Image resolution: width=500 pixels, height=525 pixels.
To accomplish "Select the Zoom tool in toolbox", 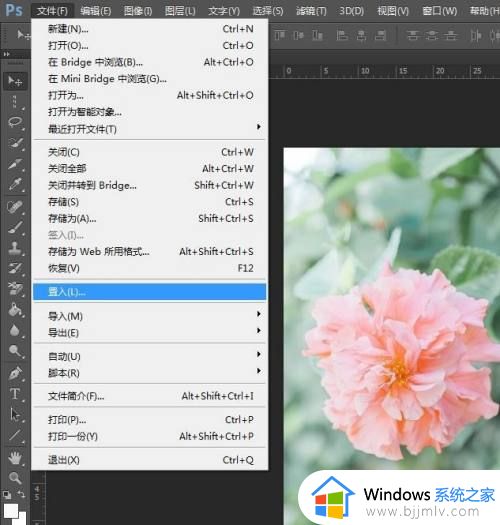I will [15, 478].
